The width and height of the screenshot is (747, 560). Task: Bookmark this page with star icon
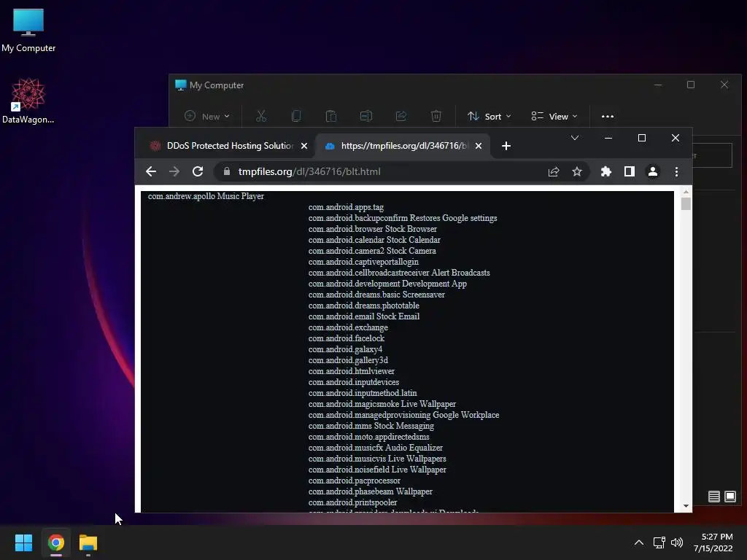pos(577,171)
